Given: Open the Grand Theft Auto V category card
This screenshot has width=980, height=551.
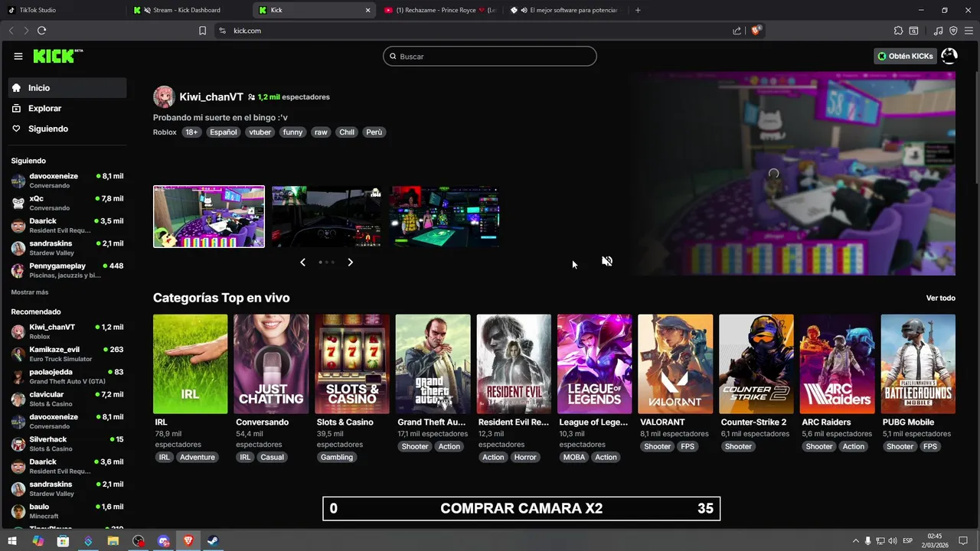Looking at the screenshot, I should [x=433, y=364].
